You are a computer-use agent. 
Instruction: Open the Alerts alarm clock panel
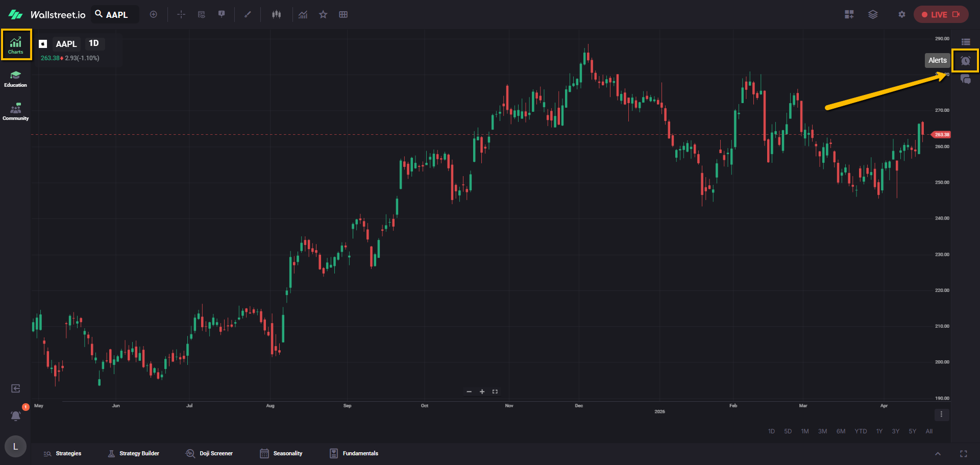tap(965, 61)
